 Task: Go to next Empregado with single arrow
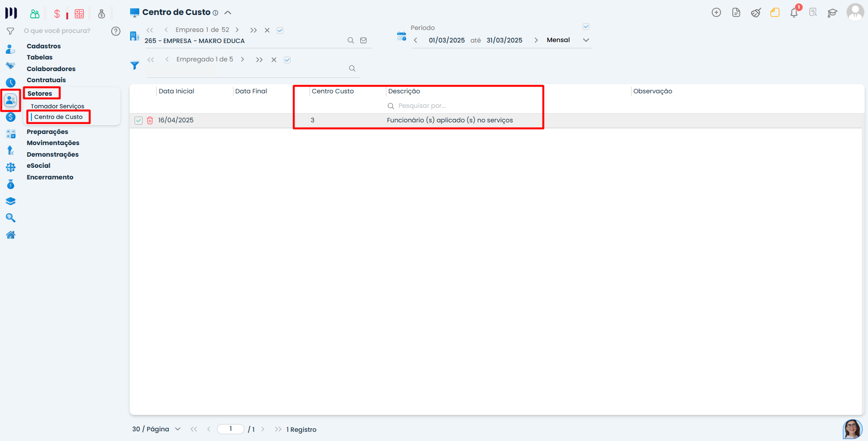[242, 59]
